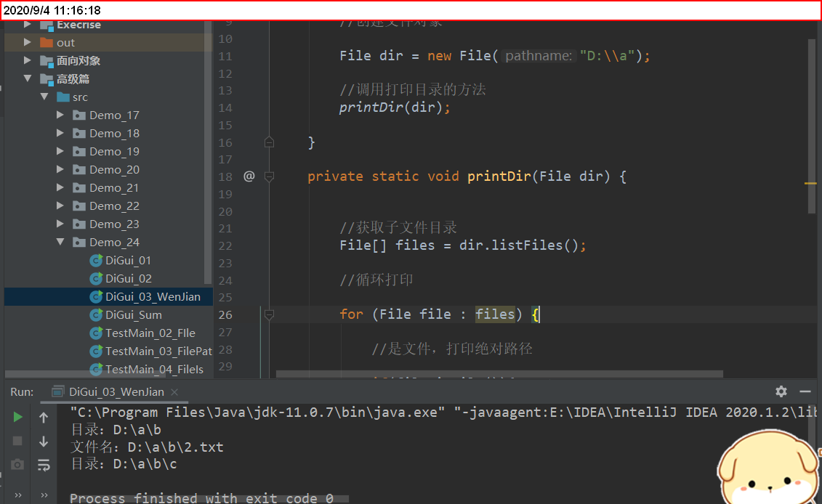Collapse the src folder

point(44,97)
